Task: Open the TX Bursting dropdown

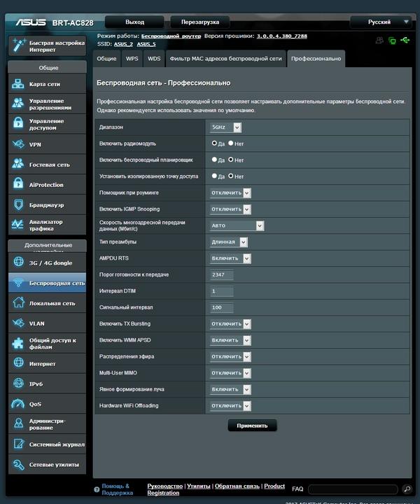Action: [x=230, y=324]
